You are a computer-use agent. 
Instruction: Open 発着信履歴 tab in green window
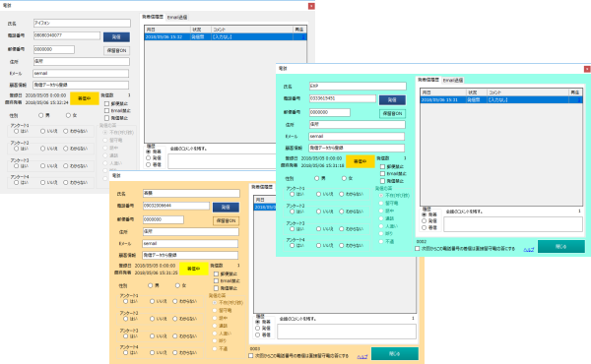pyautogui.click(x=428, y=80)
